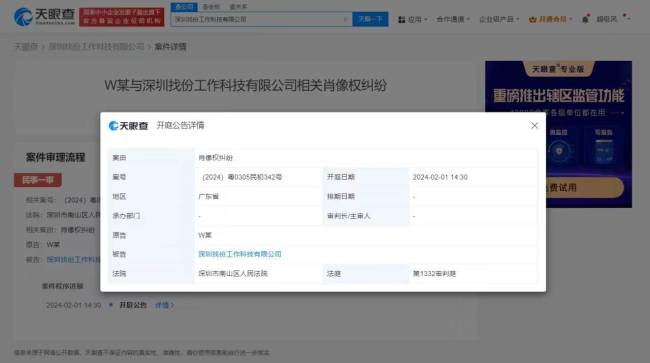Select the 查公司 search tab
The width and height of the screenshot is (650, 363).
[x=184, y=7]
